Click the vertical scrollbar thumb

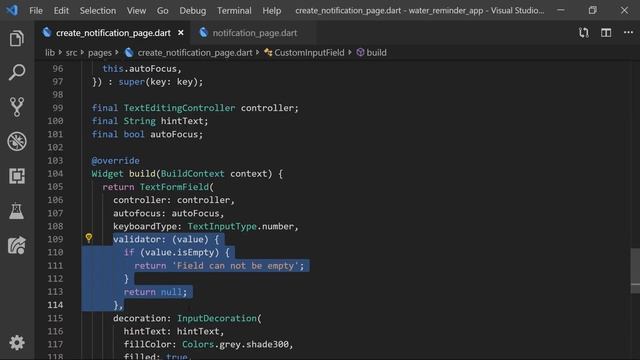(x=635, y=271)
